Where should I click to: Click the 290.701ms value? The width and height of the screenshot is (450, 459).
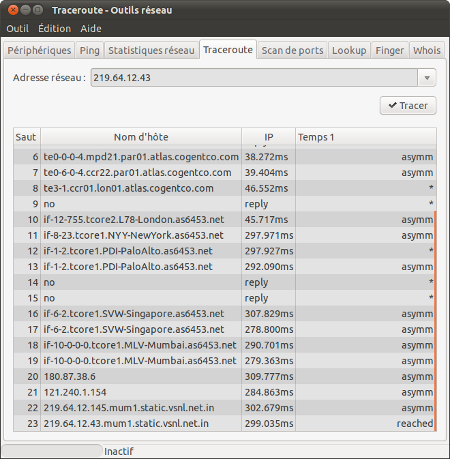pyautogui.click(x=269, y=345)
